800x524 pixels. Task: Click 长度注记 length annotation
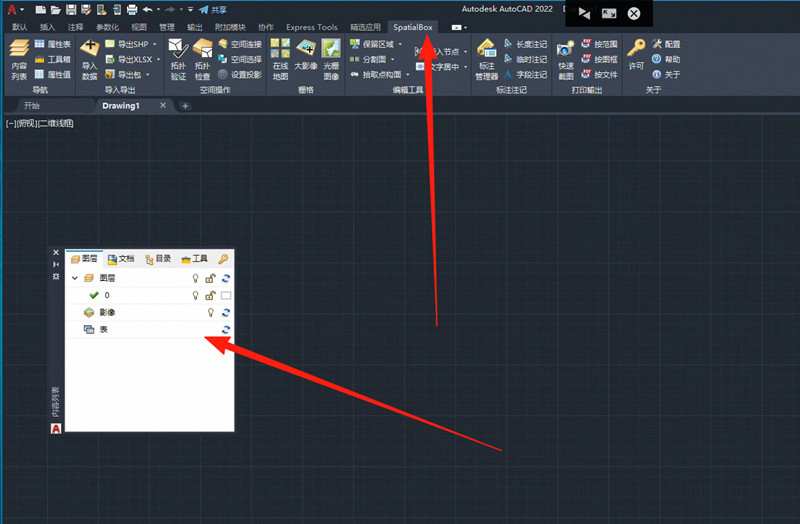(x=526, y=44)
